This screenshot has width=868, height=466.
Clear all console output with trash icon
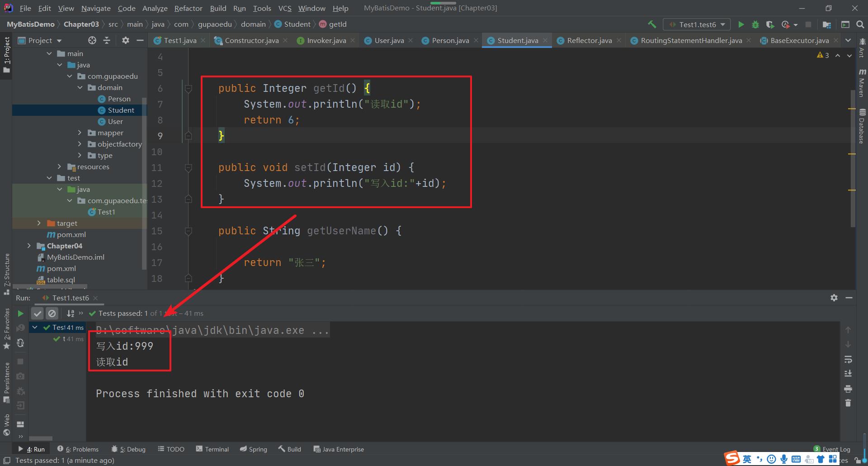click(848, 403)
